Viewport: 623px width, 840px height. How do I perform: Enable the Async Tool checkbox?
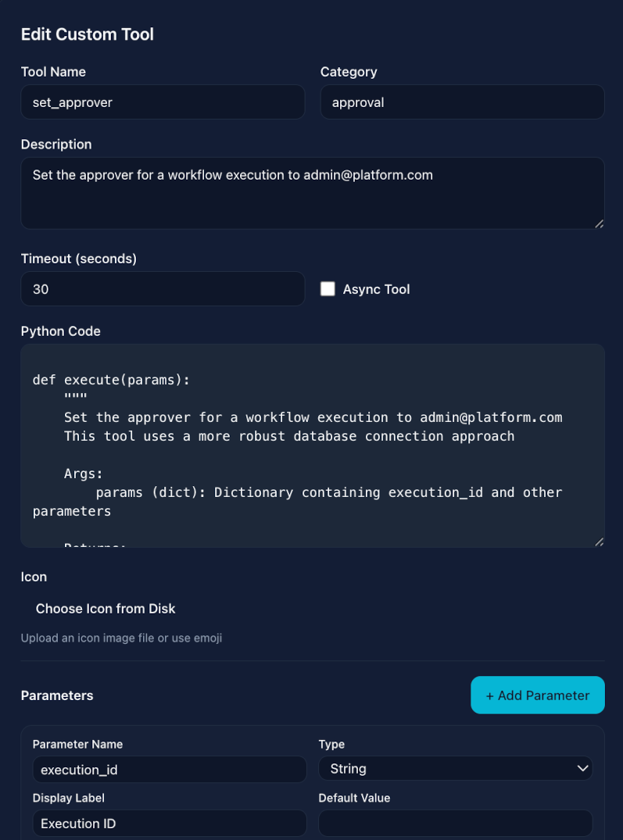tap(328, 288)
